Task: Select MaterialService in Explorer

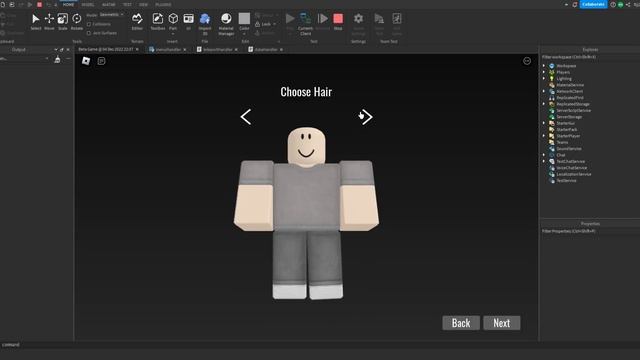Action: pyautogui.click(x=570, y=85)
